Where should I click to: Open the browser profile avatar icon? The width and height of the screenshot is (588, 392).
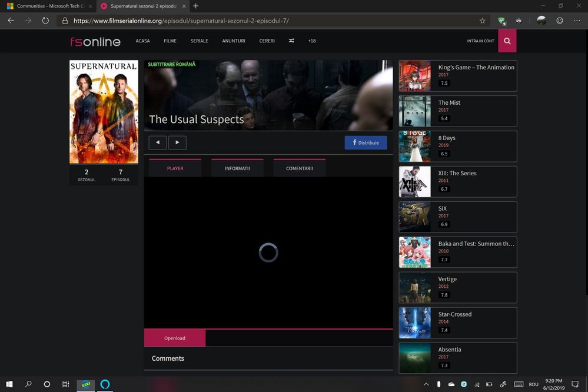pyautogui.click(x=541, y=20)
